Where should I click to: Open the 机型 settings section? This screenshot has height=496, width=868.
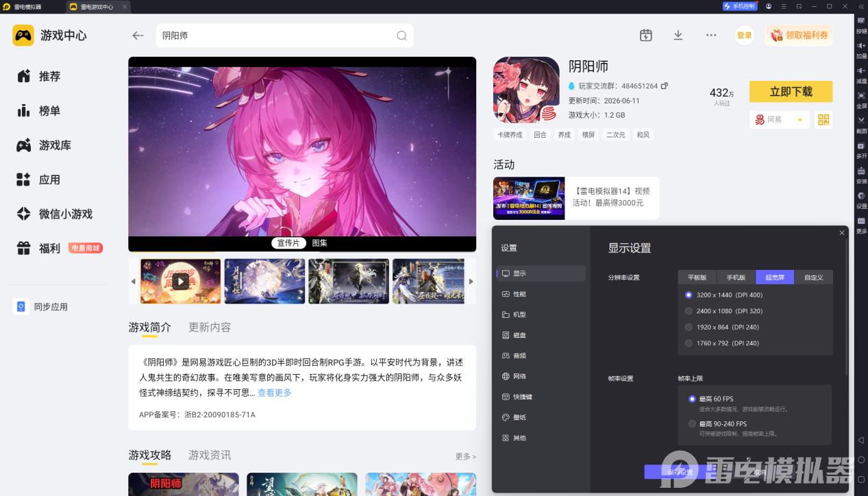click(541, 314)
